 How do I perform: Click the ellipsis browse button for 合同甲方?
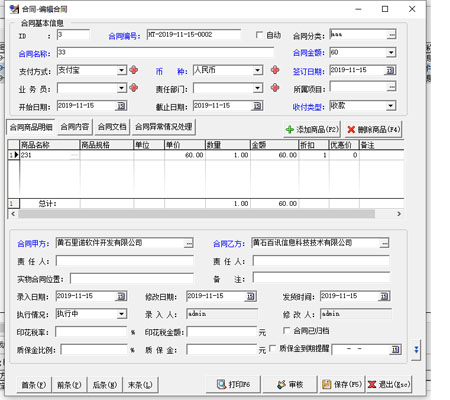189,243
